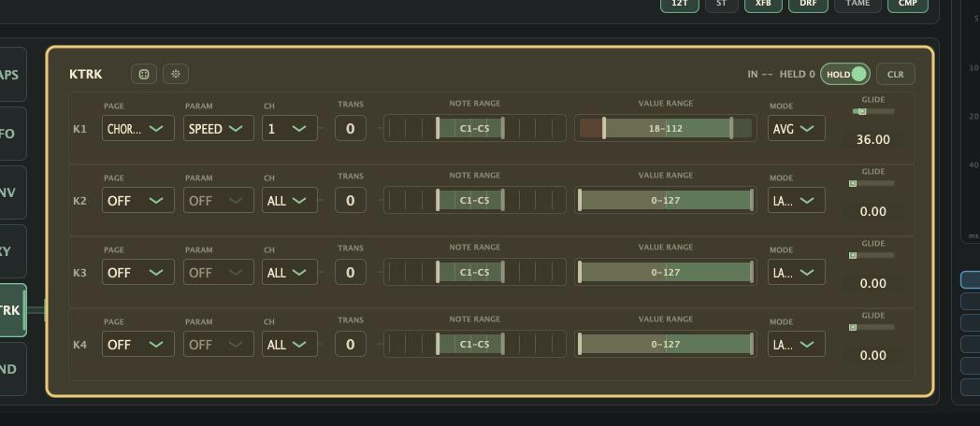The width and height of the screenshot is (980, 426).
Task: Open K3 PAGE dropdown showing OFF
Action: coord(138,272)
